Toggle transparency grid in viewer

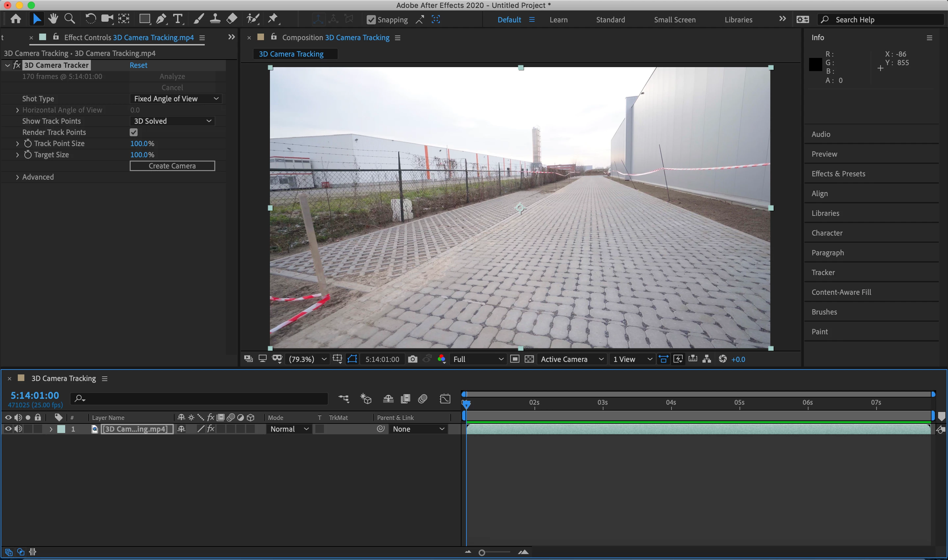(529, 359)
